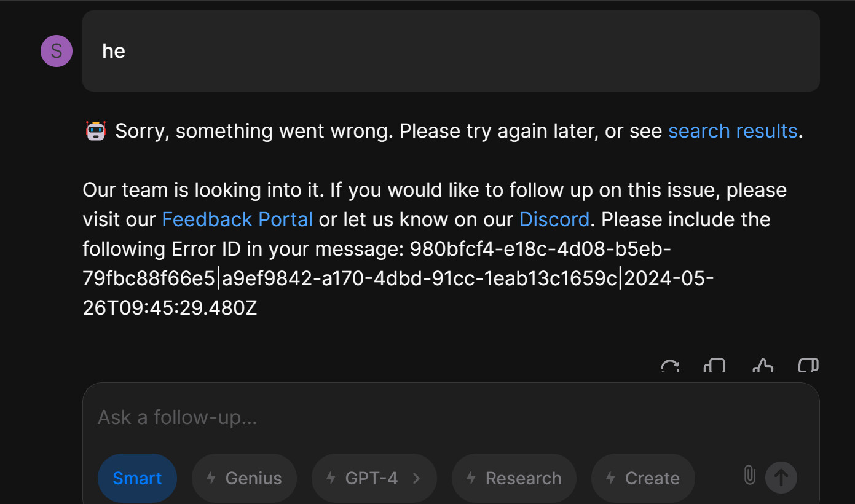This screenshot has height=504, width=855.
Task: Click the purple S user avatar
Action: [x=57, y=51]
